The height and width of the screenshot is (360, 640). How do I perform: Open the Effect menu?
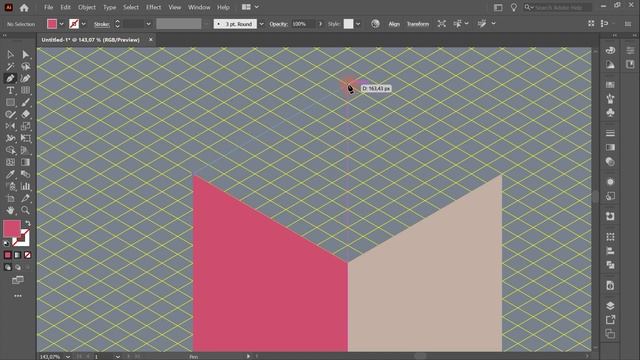pyautogui.click(x=153, y=7)
